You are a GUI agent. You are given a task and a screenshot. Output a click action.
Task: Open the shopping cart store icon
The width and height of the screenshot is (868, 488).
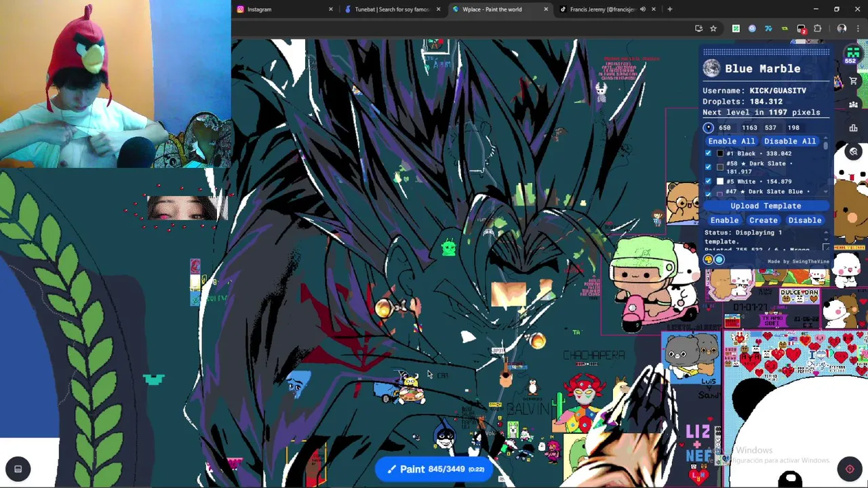pos(853,81)
